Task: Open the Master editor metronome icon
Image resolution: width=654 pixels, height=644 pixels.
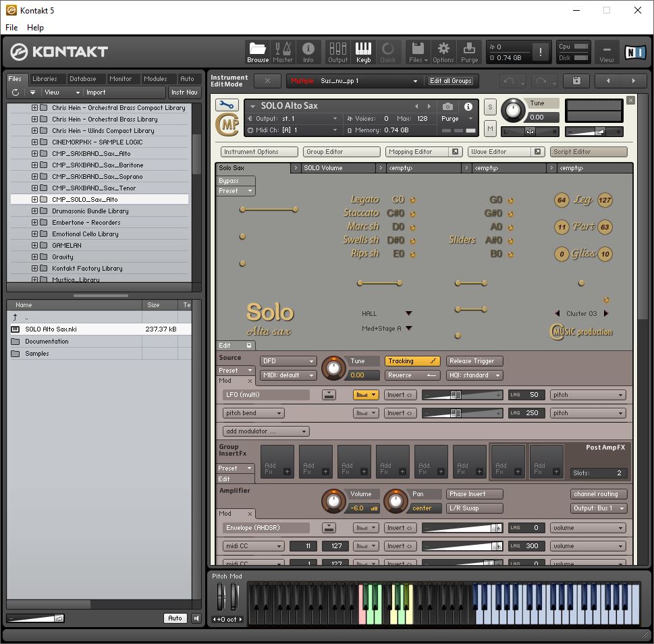Action: point(283,52)
